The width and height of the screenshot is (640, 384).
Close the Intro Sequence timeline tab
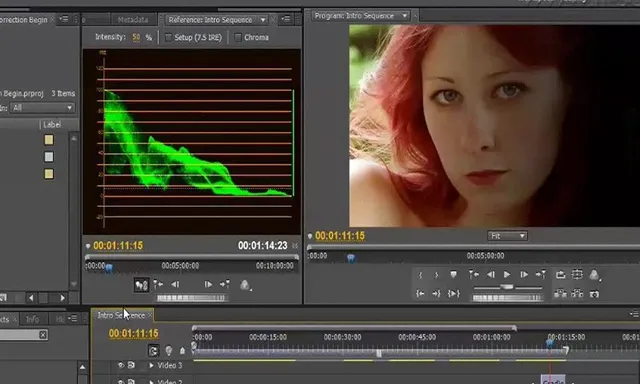click(x=150, y=315)
